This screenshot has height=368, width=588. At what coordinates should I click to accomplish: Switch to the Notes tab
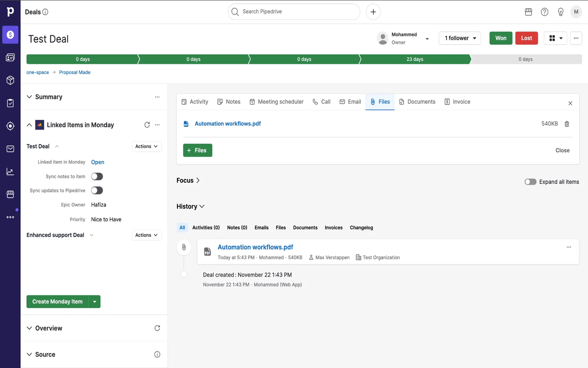click(229, 102)
